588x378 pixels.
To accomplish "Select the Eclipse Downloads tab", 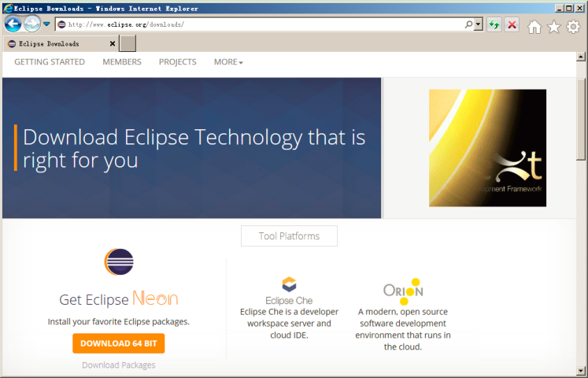I will (x=62, y=44).
